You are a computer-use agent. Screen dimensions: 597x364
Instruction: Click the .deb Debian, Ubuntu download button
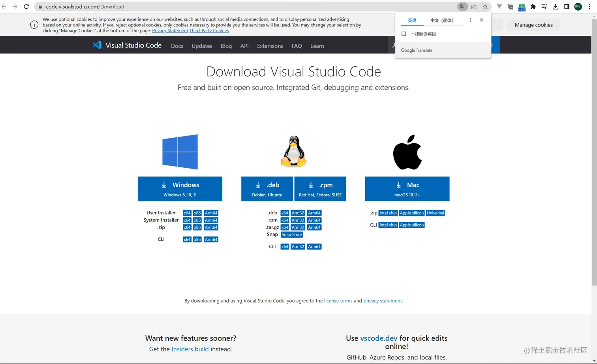pos(267,189)
